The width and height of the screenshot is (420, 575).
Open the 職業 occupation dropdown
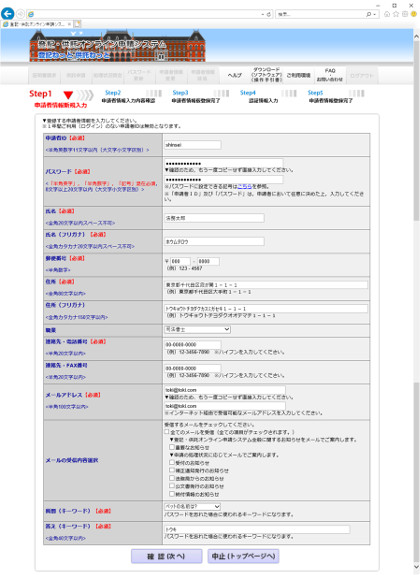click(x=197, y=329)
